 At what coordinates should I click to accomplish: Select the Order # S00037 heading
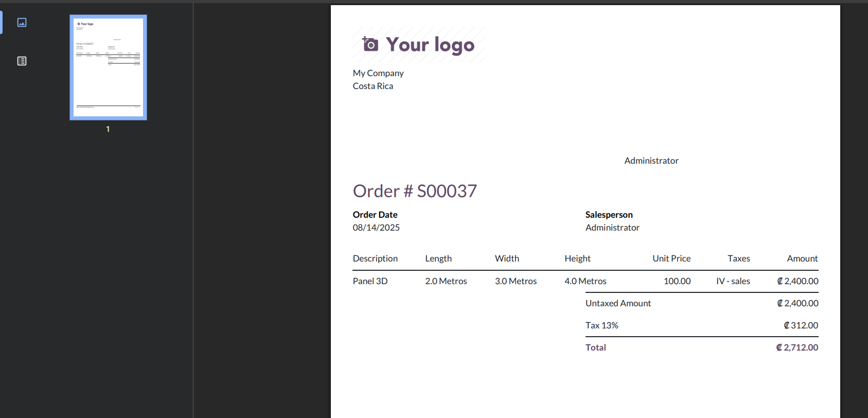415,191
